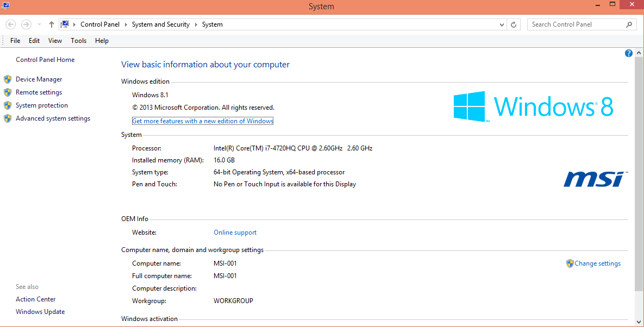This screenshot has height=327, width=644.
Task: Expand the Control Panel breadcrumb chevron
Action: (x=126, y=24)
